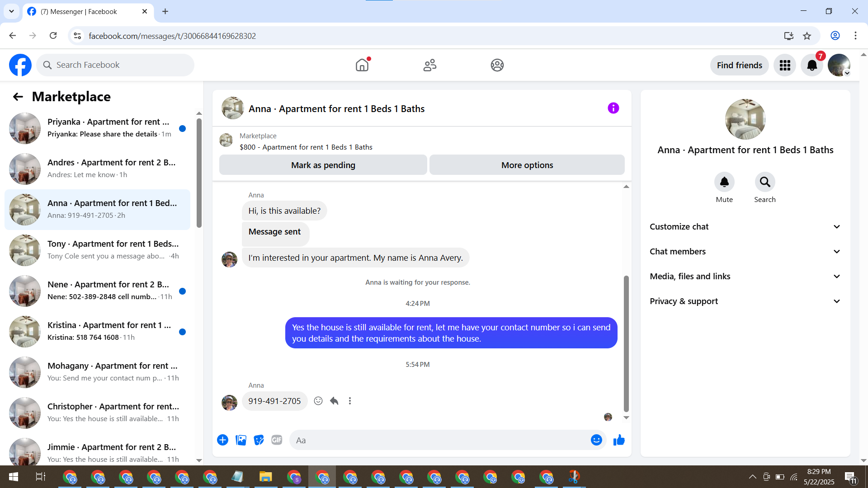The width and height of the screenshot is (868, 488).
Task: Open a new browser tab
Action: point(165,12)
